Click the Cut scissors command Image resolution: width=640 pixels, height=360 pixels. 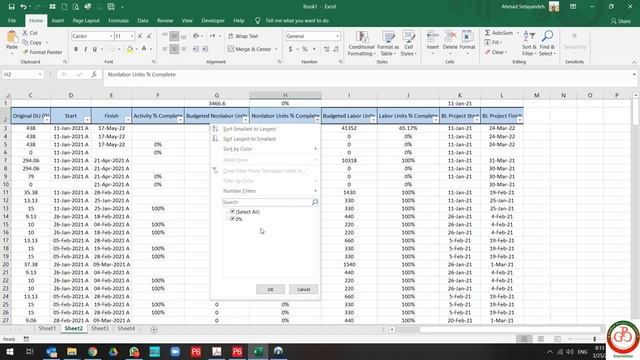(30, 33)
